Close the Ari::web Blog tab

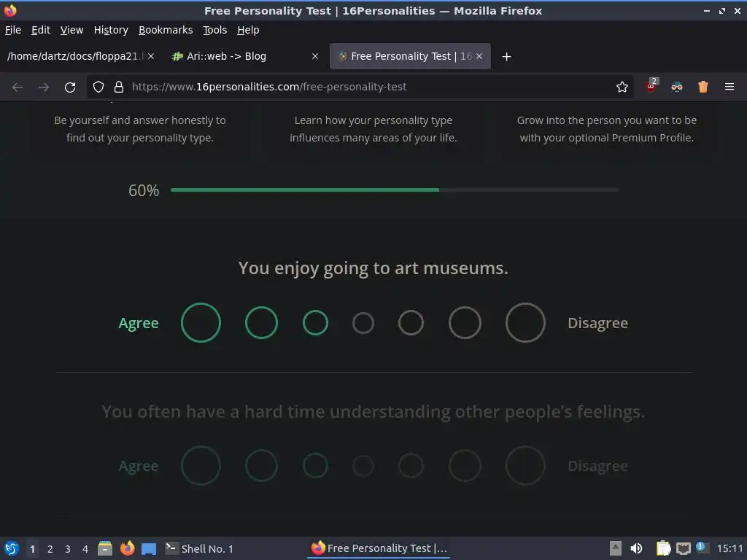point(315,56)
